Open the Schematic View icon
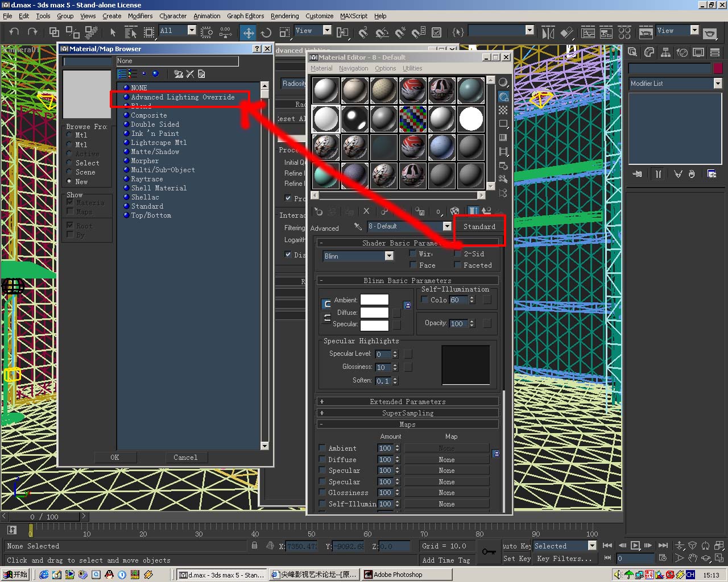The height and width of the screenshot is (582, 728). coord(606,32)
